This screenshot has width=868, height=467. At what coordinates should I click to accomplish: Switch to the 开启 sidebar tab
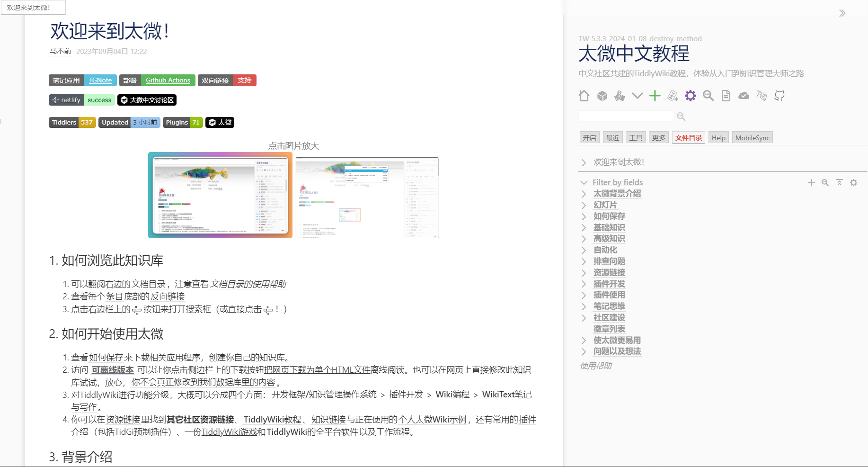pos(590,138)
